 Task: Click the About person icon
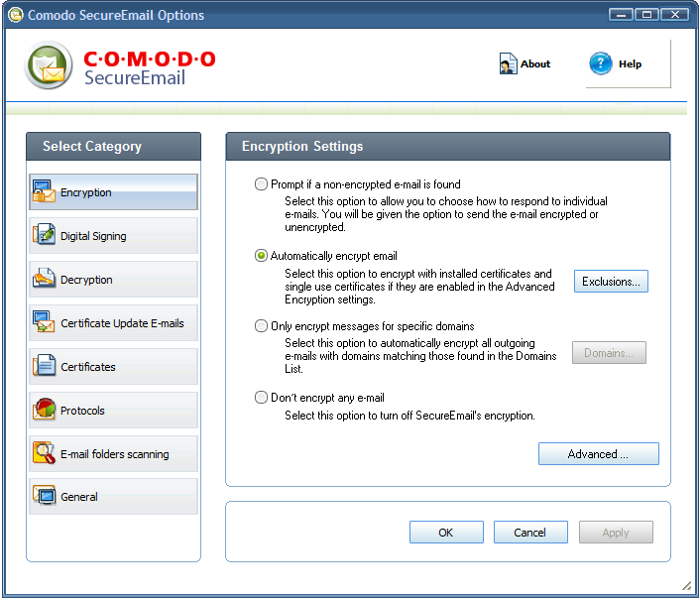[x=508, y=63]
